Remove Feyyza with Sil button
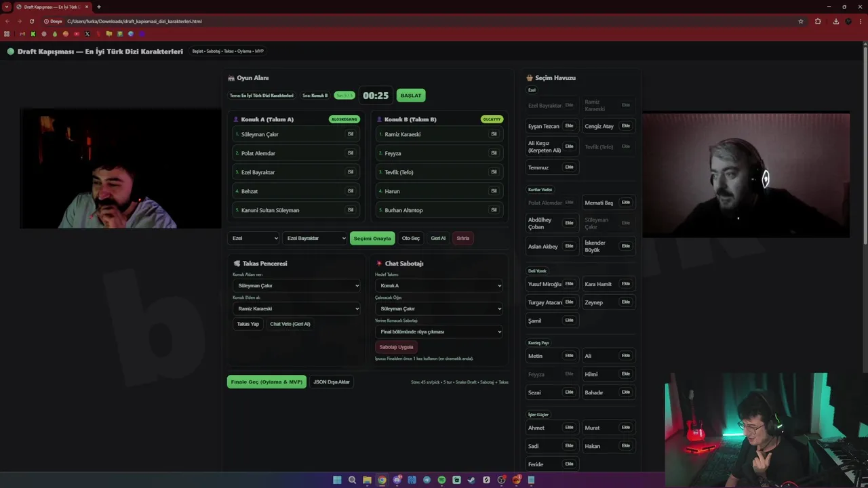The height and width of the screenshot is (488, 868). pyautogui.click(x=494, y=153)
